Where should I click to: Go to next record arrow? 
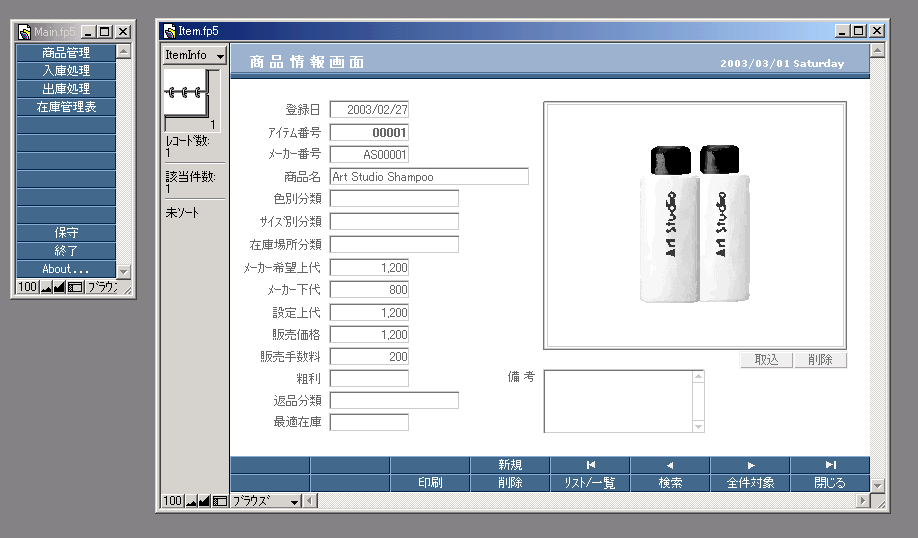pyautogui.click(x=750, y=465)
